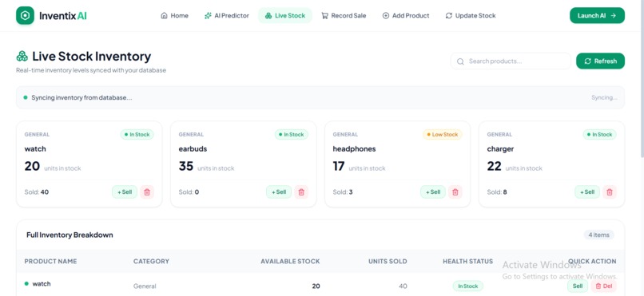
Task: Click the search magnifier icon
Action: [x=461, y=61]
